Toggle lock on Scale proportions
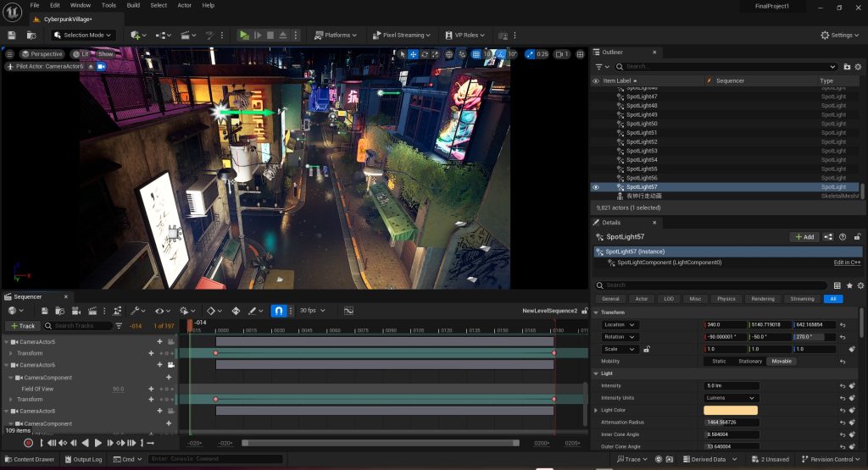The height and width of the screenshot is (470, 868). click(x=647, y=350)
